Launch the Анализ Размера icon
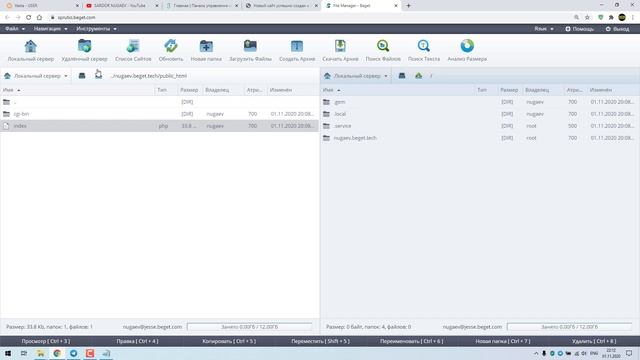The height and width of the screenshot is (360, 640). pos(467,46)
